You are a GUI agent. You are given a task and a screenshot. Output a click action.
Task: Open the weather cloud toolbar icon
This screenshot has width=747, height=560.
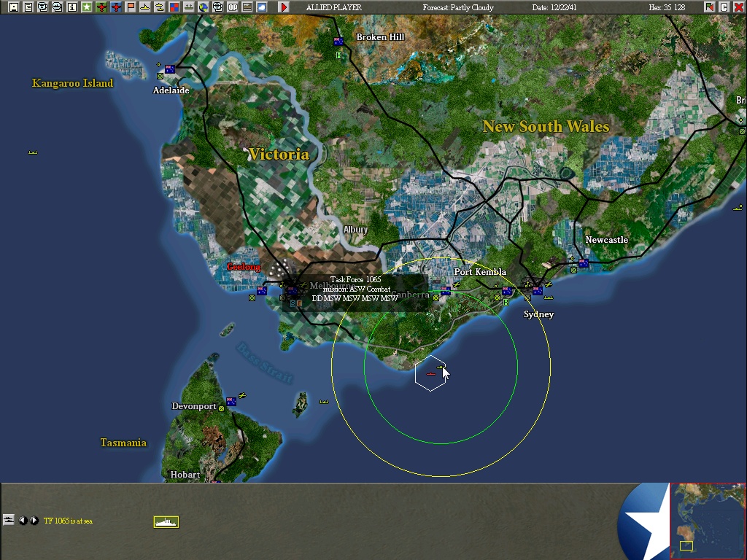[x=262, y=7]
